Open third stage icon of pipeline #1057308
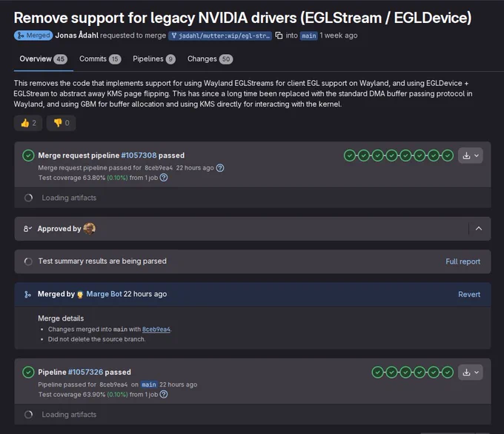Screen dimensions: 504x434 point(378,156)
